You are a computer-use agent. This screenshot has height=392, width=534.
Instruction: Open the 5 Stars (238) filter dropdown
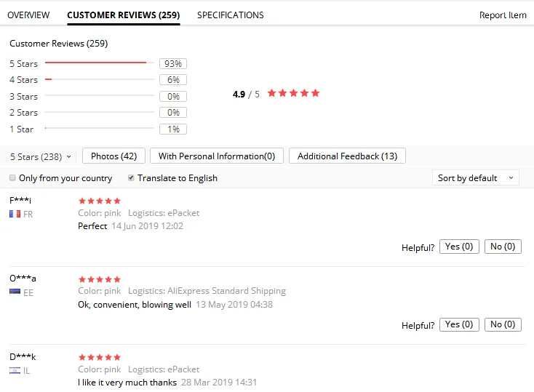click(x=41, y=156)
